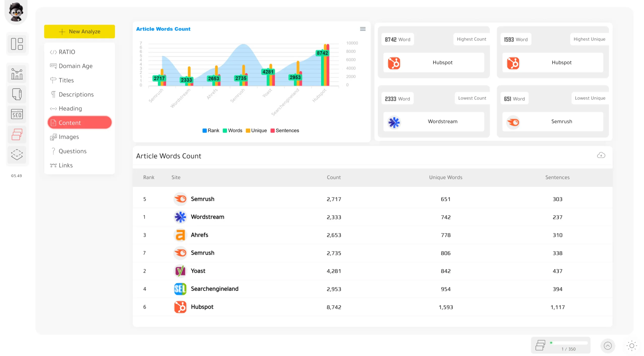Toggle Unique series in chart legend

[256, 130]
